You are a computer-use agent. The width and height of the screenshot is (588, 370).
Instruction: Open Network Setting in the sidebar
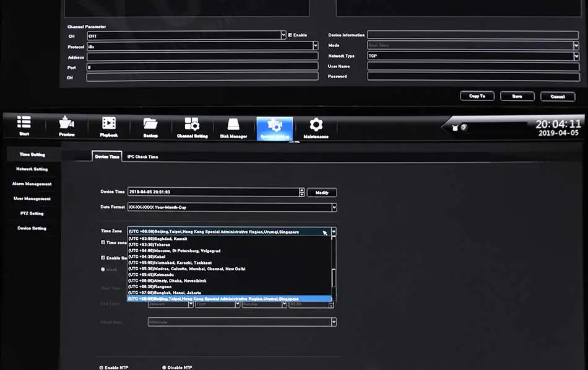(32, 169)
